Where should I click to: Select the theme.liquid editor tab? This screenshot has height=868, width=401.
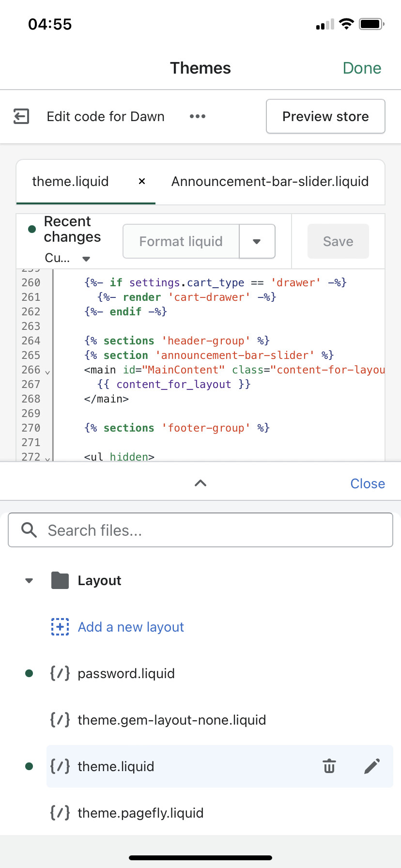click(x=71, y=182)
